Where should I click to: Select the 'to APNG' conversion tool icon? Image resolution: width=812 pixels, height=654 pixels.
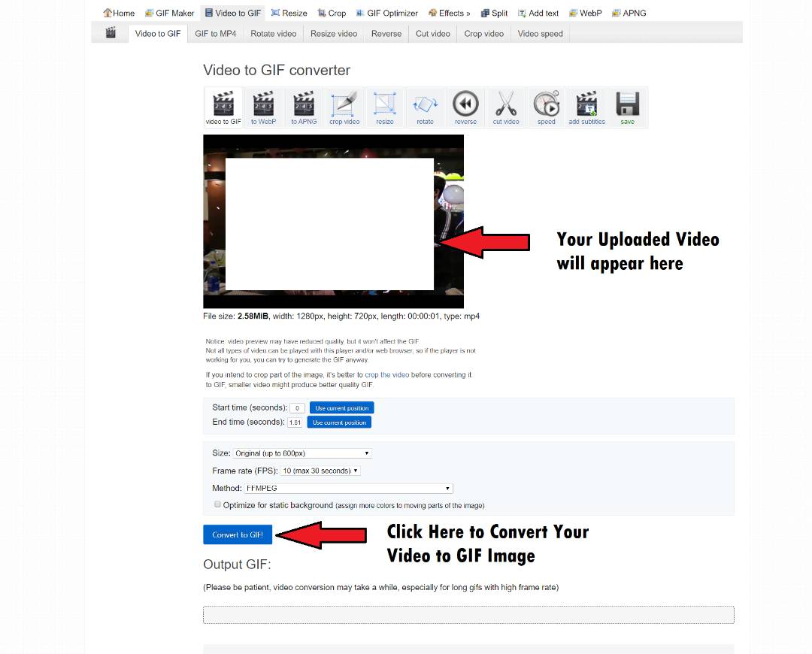304,107
